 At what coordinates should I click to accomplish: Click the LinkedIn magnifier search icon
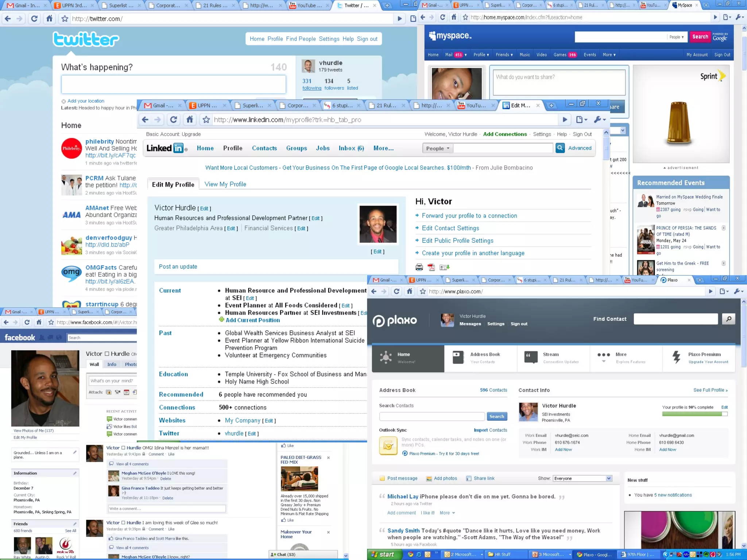pos(560,148)
